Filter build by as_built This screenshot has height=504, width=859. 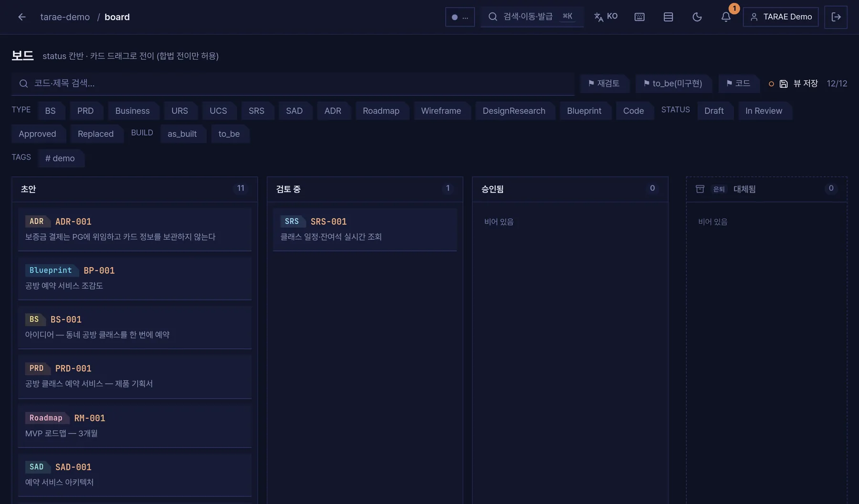pyautogui.click(x=182, y=134)
